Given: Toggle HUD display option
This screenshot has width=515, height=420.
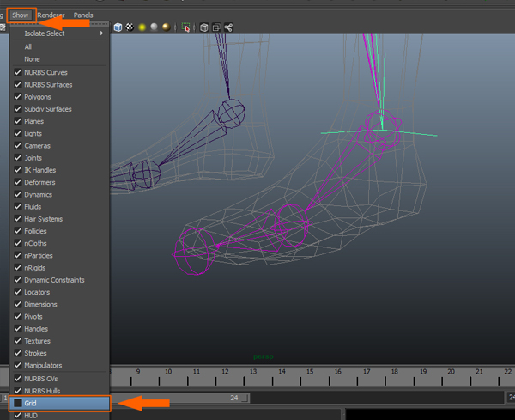Looking at the screenshot, I should point(59,416).
